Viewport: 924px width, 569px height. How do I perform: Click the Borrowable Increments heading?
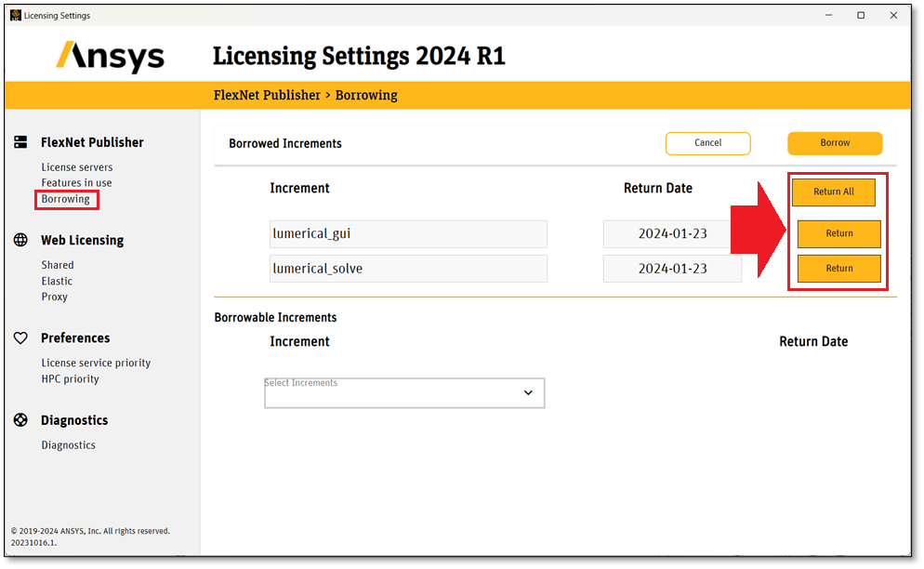pos(276,318)
